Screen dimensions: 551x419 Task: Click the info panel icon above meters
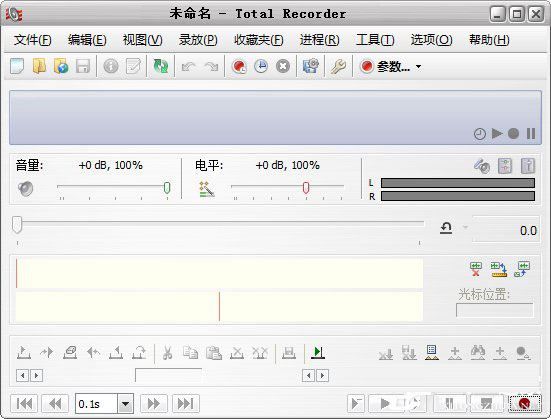(x=528, y=166)
